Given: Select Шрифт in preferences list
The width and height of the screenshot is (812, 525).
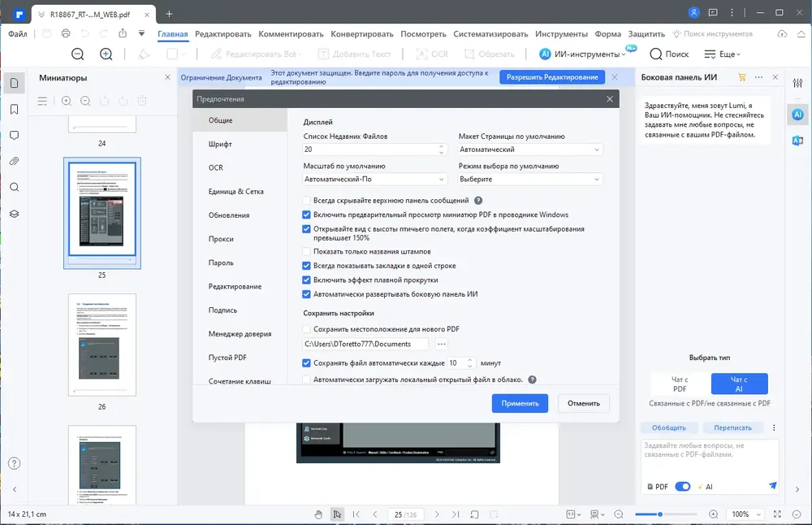Looking at the screenshot, I should coord(240,144).
